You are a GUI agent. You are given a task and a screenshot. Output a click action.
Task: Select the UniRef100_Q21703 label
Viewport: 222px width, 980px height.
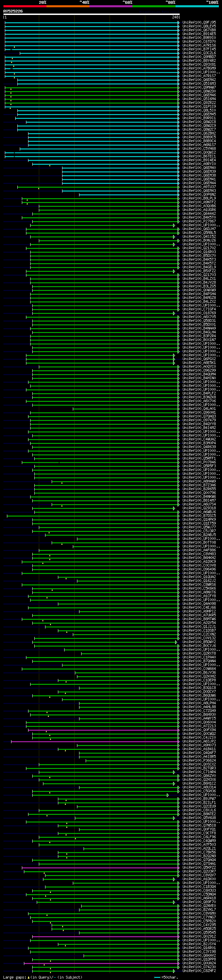click(199, 275)
